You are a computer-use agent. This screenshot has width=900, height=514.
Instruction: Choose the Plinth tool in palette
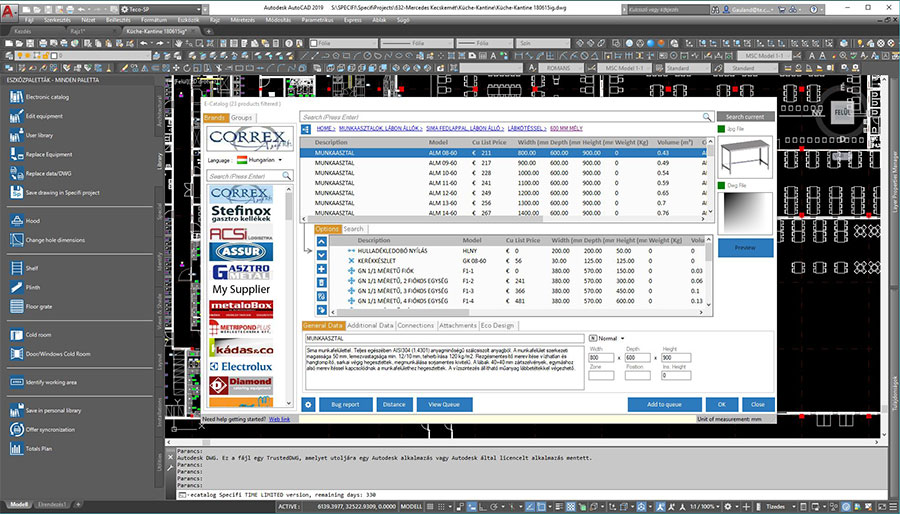16,287
